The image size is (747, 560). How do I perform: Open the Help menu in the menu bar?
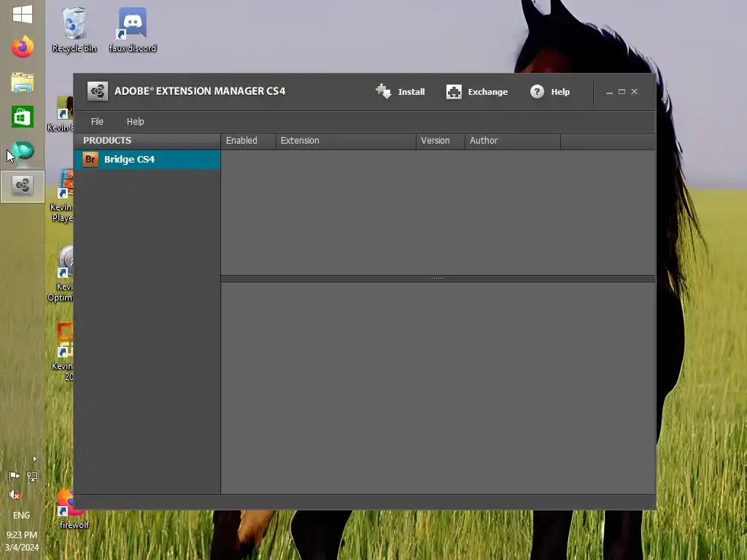[135, 122]
